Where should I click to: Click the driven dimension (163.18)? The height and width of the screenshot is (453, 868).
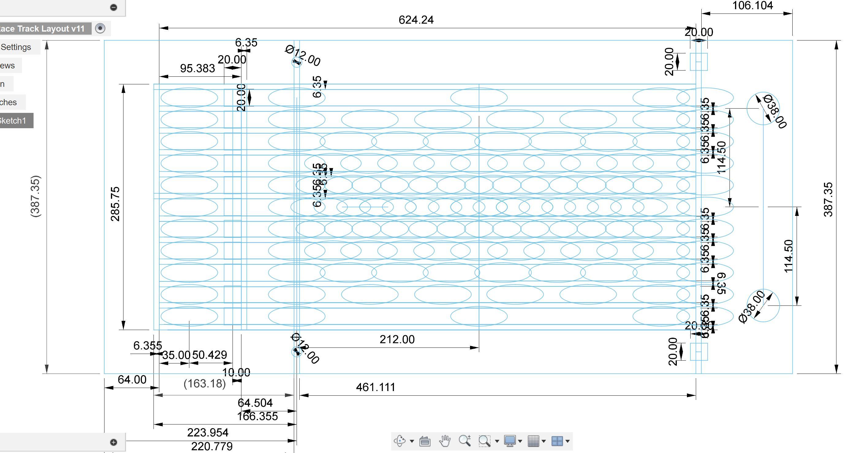click(205, 383)
